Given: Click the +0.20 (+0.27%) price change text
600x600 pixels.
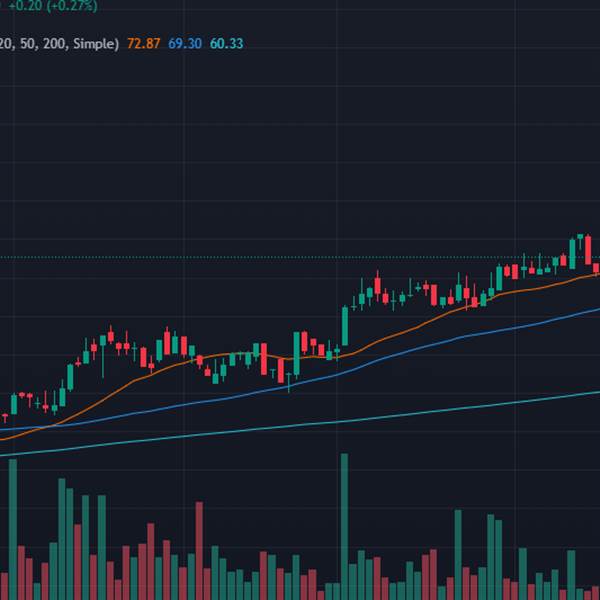Looking at the screenshot, I should point(53,6).
